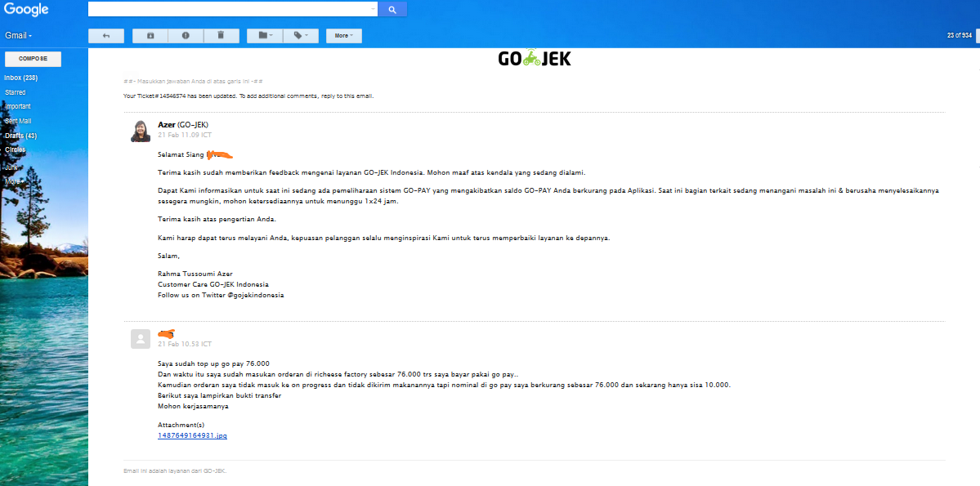Expand the More labels list in sidebar
This screenshot has width=980, height=486.
[14, 181]
